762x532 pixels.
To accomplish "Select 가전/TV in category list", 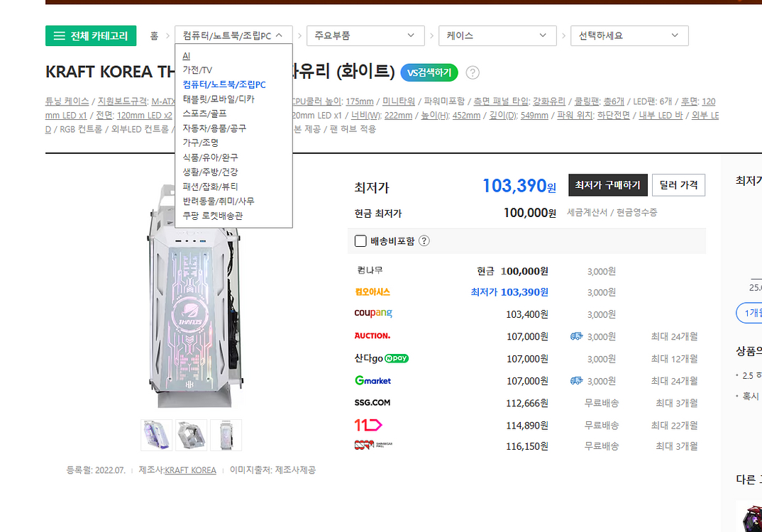I will (x=197, y=70).
